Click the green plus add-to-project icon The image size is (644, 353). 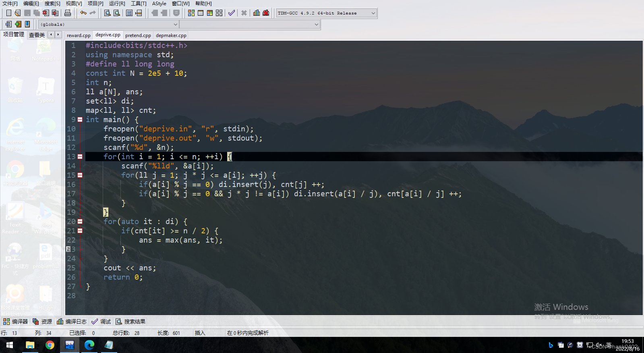18,24
